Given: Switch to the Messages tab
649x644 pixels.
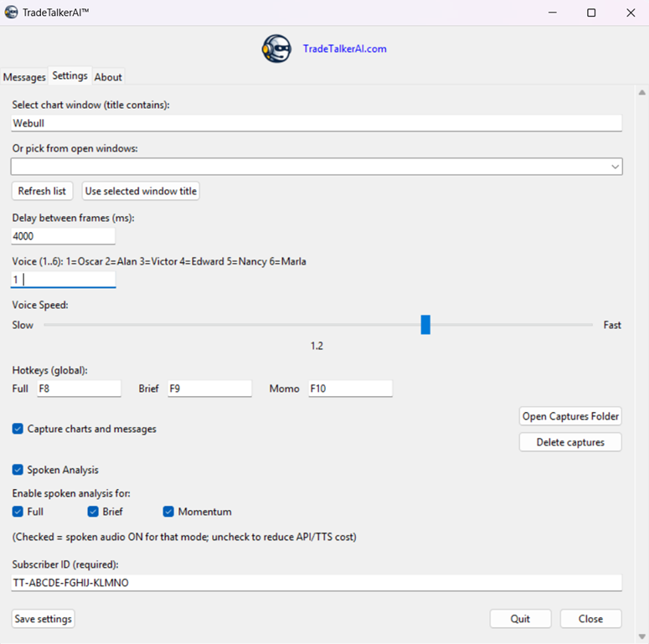Looking at the screenshot, I should pyautogui.click(x=24, y=77).
